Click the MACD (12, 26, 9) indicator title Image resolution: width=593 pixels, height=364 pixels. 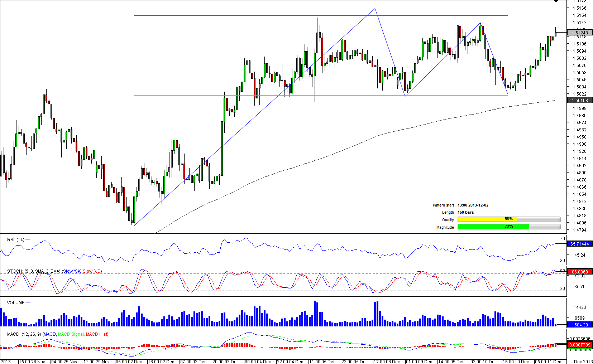point(24,334)
